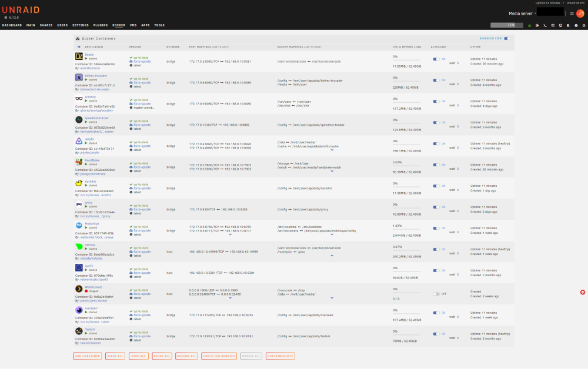Viewport: 588px width, 369px height.
Task: Expand WeilerUnraid port mappings chevron
Action: coord(230,298)
